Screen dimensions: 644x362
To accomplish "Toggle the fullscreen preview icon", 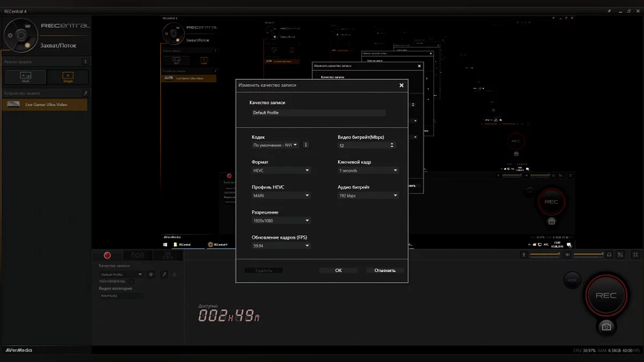I will tap(636, 254).
